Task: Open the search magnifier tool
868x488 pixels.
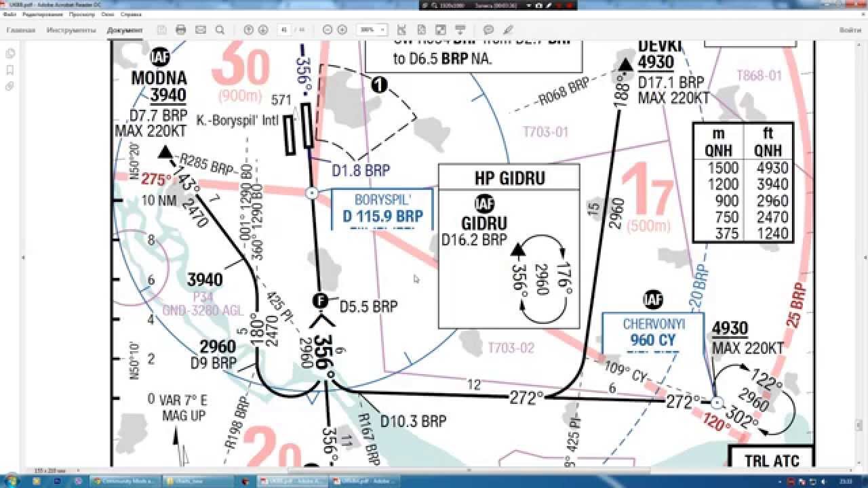Action: [220, 30]
